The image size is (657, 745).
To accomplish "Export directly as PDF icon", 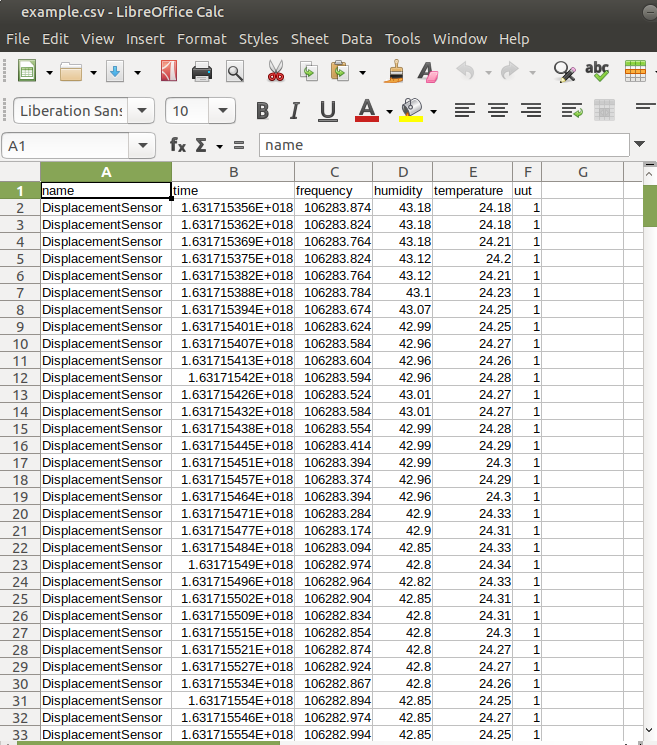I will tap(169, 72).
